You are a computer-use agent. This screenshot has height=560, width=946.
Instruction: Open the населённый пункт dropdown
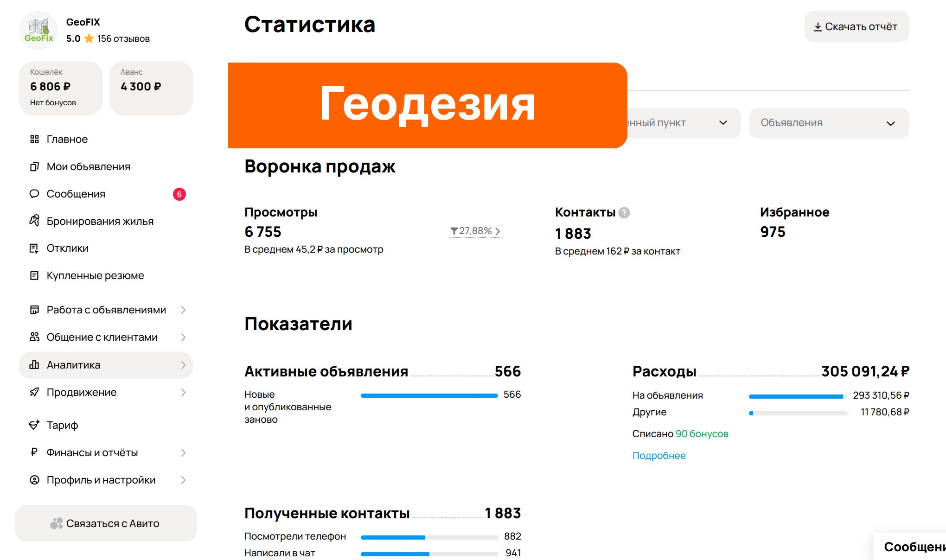[682, 123]
